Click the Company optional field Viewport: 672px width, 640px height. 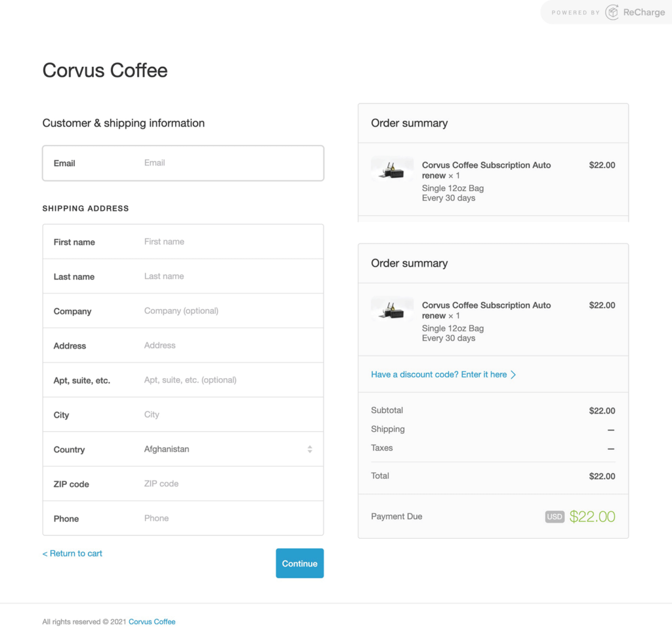tap(230, 311)
